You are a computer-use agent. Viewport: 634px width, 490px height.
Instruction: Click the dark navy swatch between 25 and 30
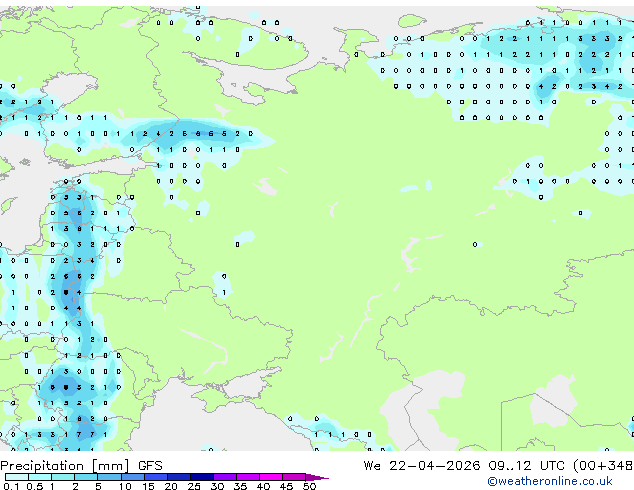pyautogui.click(x=201, y=477)
